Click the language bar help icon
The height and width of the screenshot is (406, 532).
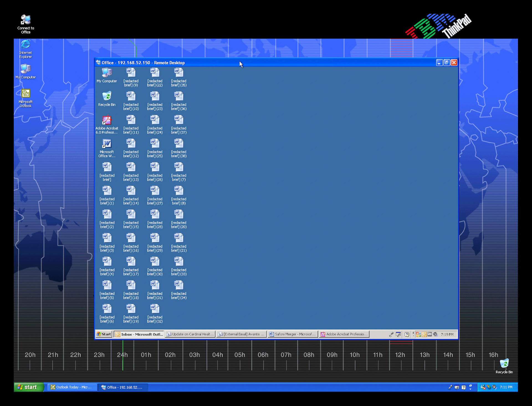point(464,387)
